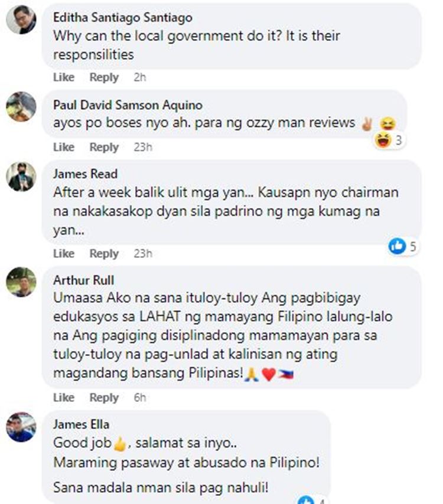Open Editha Santiago Santiago's profile picture
Screen dimensions: 443x504
pyautogui.click(x=21, y=19)
